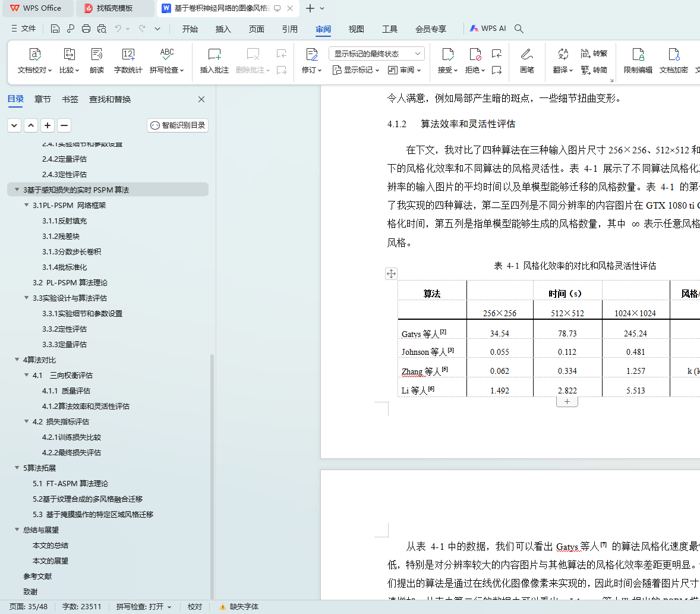Click the WPS Office home tab
The image size is (700, 614).
[37, 8]
